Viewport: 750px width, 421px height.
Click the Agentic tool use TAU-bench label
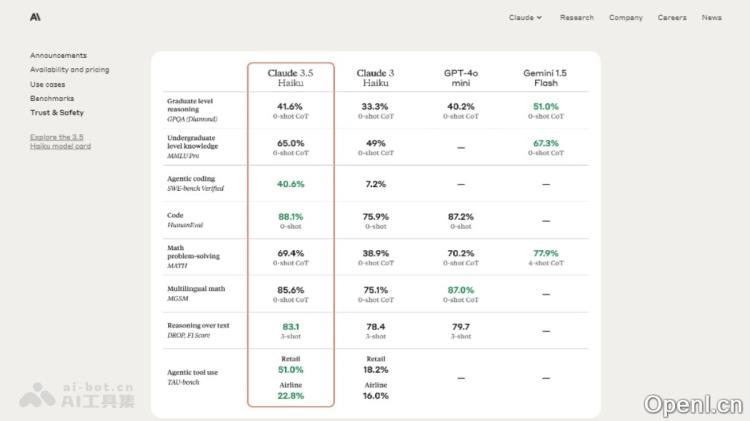[194, 377]
